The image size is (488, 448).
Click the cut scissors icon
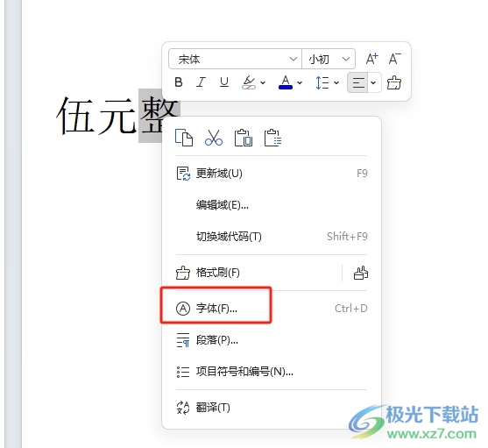point(214,138)
